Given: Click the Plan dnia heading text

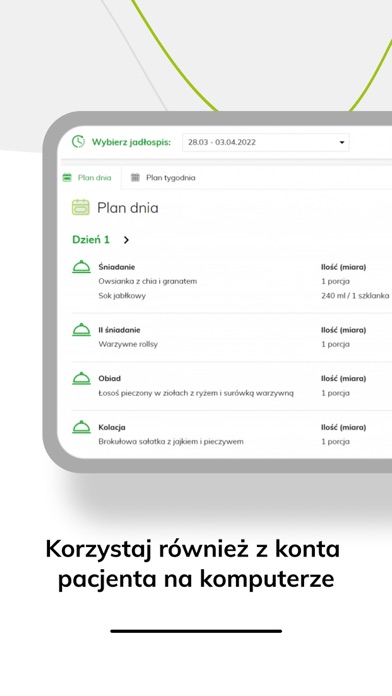Looking at the screenshot, I should click(128, 208).
